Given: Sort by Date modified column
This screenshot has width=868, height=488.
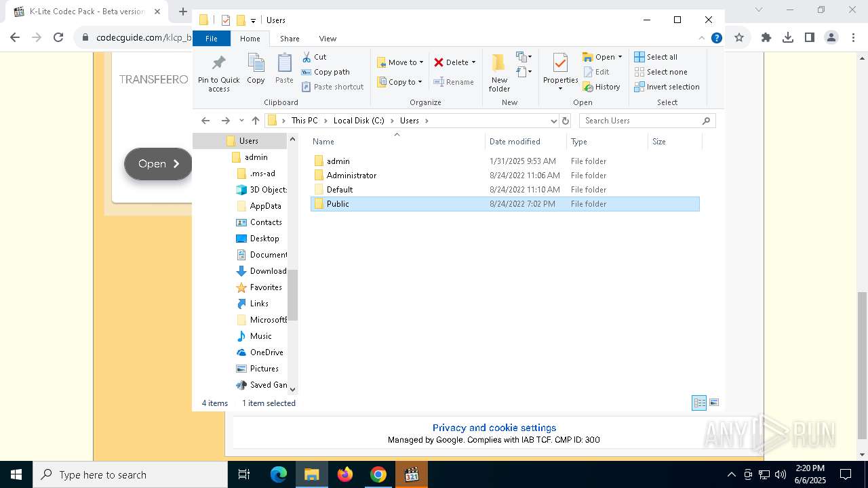Looking at the screenshot, I should point(526,142).
